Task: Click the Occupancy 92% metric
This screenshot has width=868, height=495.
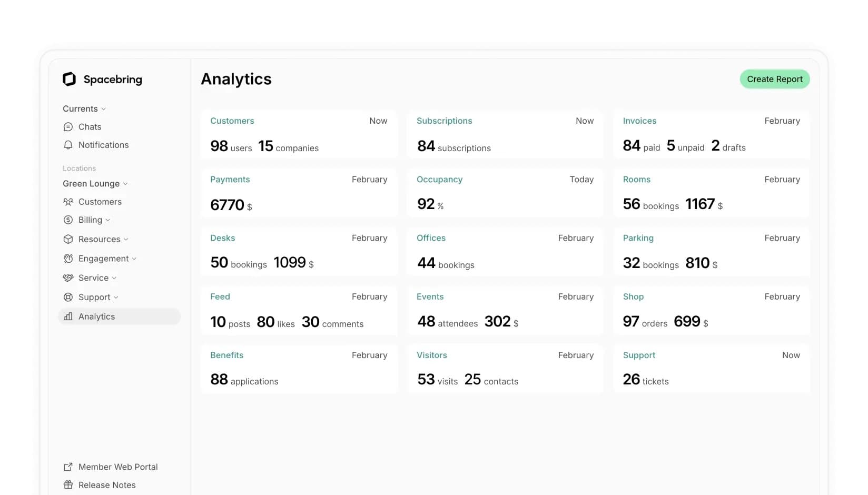Action: coord(430,204)
